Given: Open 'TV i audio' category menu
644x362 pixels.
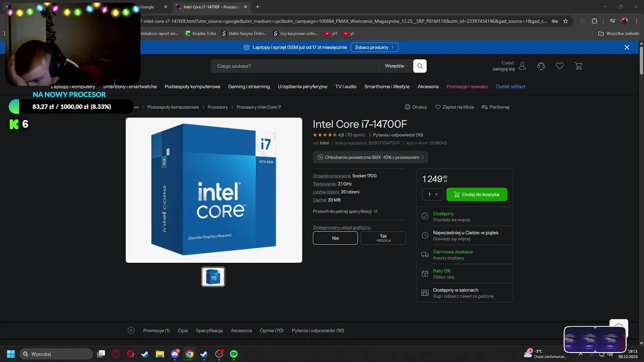Looking at the screenshot, I should point(346,86).
